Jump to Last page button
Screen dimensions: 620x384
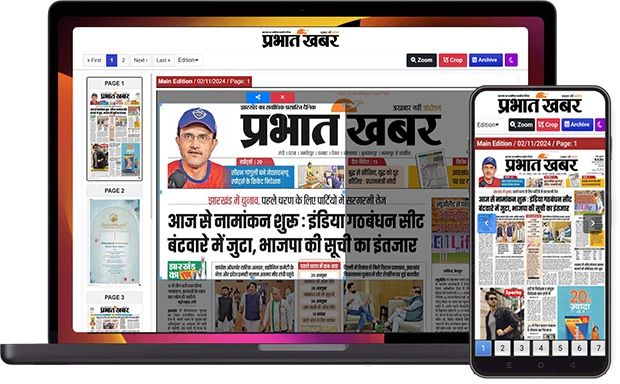[163, 60]
